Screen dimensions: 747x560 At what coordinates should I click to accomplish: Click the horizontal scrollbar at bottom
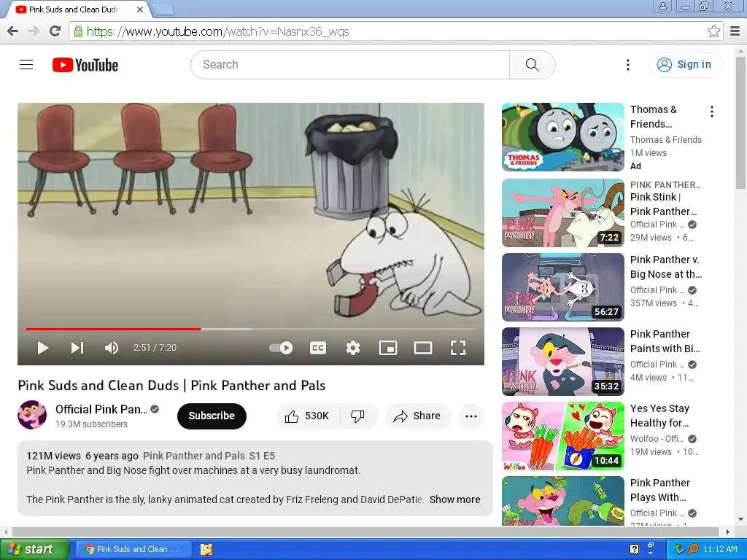click(x=366, y=532)
